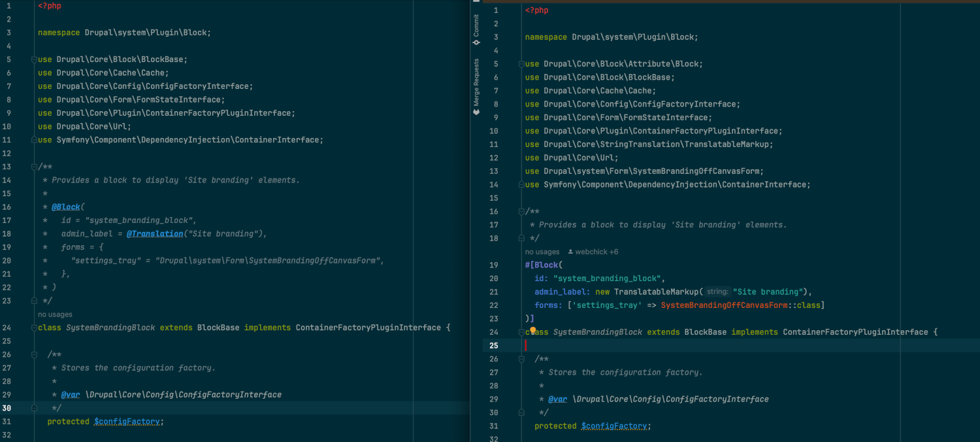
Task: Click the StringTranslation\TranslatableMarkup import line
Action: click(x=649, y=144)
